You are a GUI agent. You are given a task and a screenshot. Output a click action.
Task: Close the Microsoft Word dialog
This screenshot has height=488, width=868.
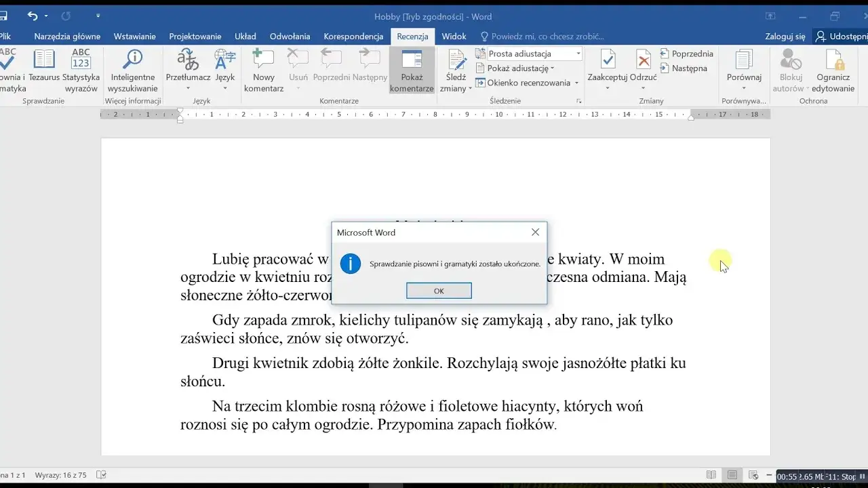click(x=535, y=232)
